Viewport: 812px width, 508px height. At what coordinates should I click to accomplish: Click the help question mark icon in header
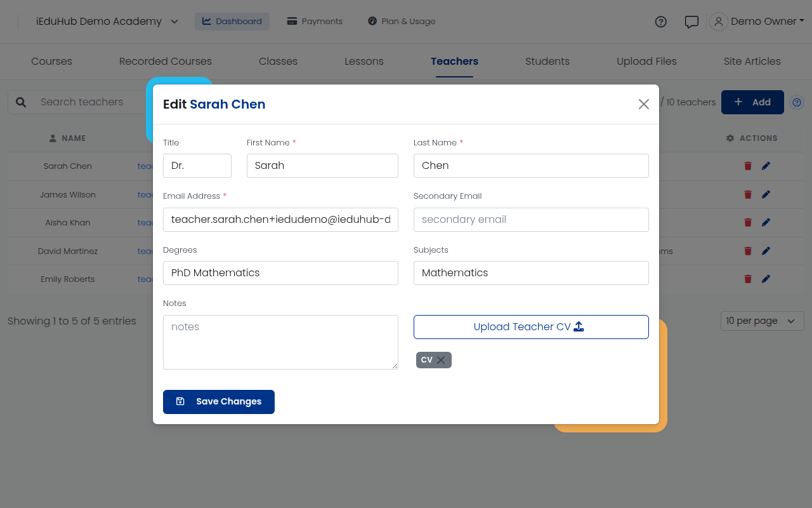[x=660, y=22]
